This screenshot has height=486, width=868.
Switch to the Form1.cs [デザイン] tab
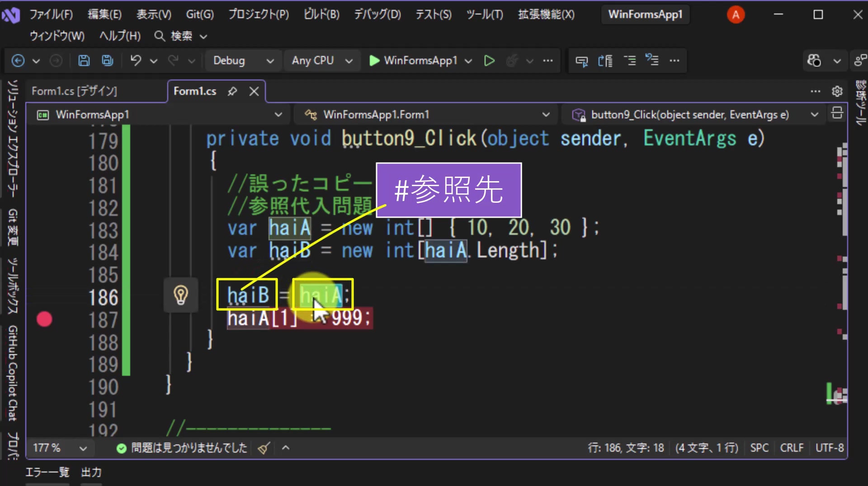(74, 91)
